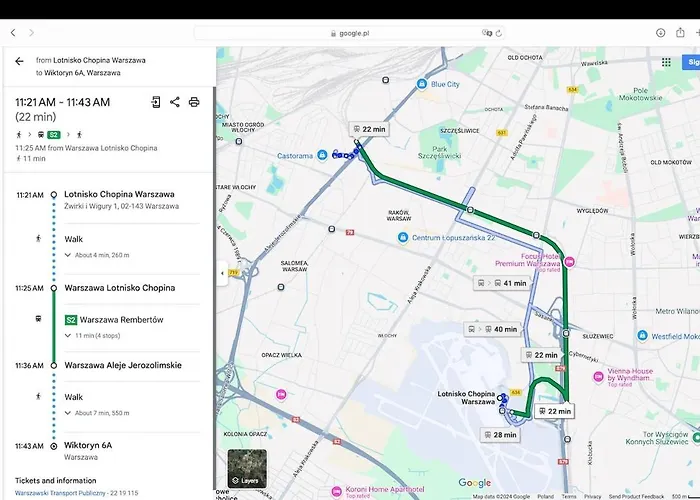Image resolution: width=700 pixels, height=500 pixels.
Task: Choose the 40 min alternative route label
Action: (x=492, y=329)
